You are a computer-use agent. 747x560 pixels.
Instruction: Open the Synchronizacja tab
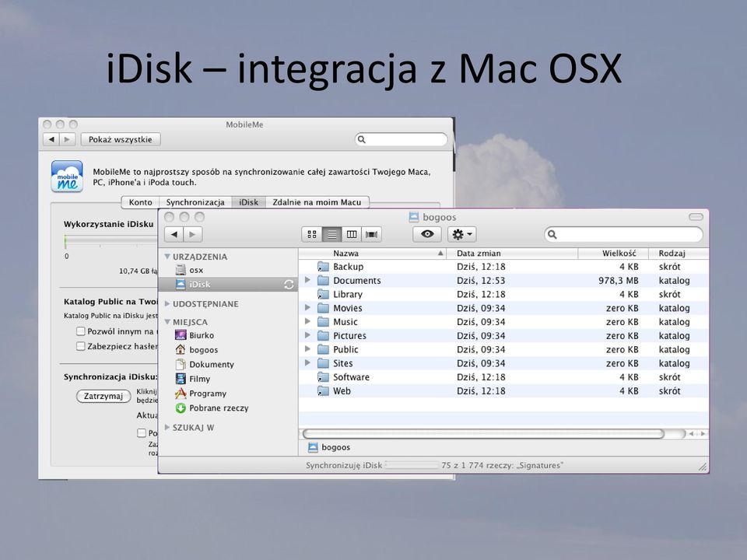[195, 202]
